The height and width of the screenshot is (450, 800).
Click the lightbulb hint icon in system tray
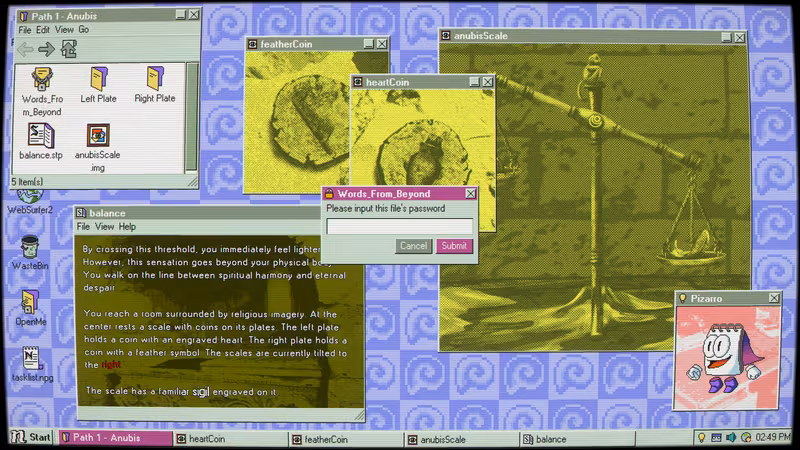702,438
